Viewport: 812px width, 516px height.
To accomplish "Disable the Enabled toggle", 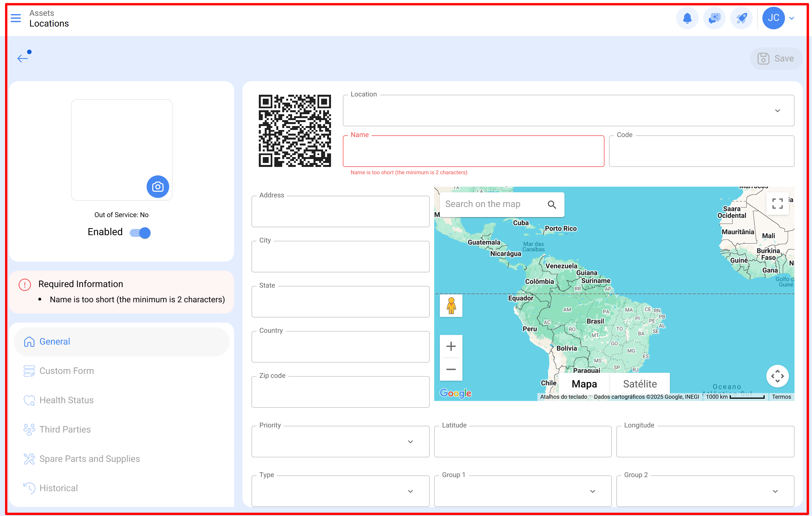I will click(x=140, y=233).
